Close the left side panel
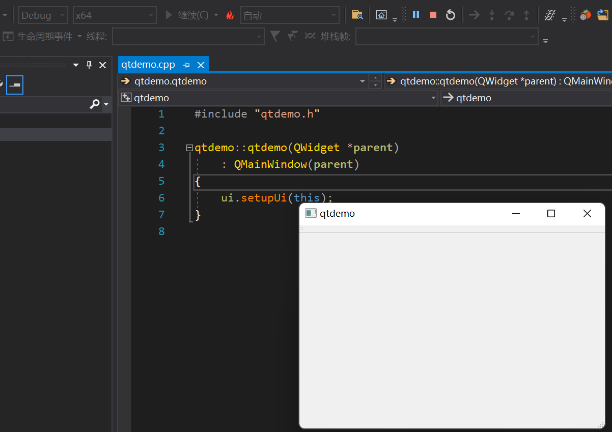This screenshot has width=612, height=432. pos(103,65)
